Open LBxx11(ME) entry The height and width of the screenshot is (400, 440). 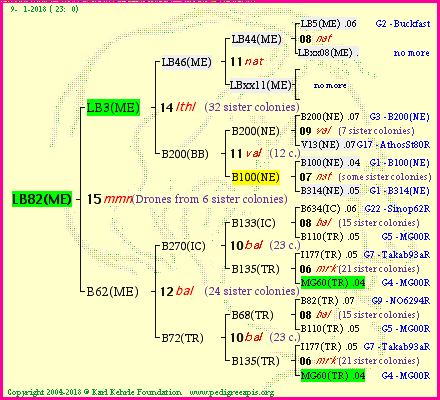[261, 85]
